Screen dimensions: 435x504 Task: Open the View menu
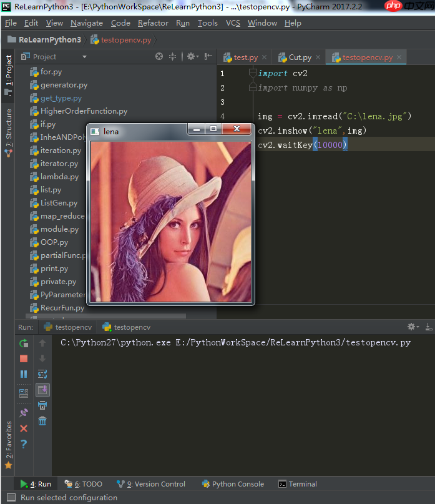point(54,23)
